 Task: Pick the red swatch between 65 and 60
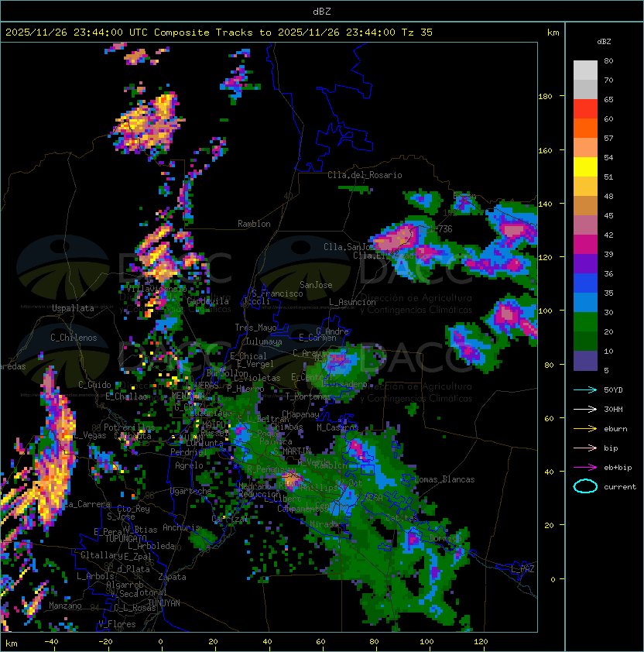[585, 109]
